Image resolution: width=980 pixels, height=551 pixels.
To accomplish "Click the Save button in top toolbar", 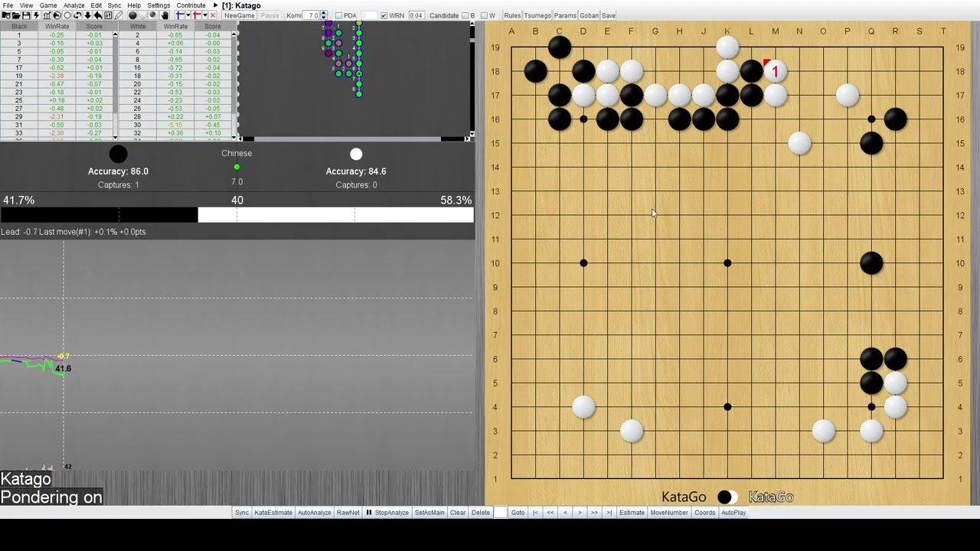I will pyautogui.click(x=608, y=15).
